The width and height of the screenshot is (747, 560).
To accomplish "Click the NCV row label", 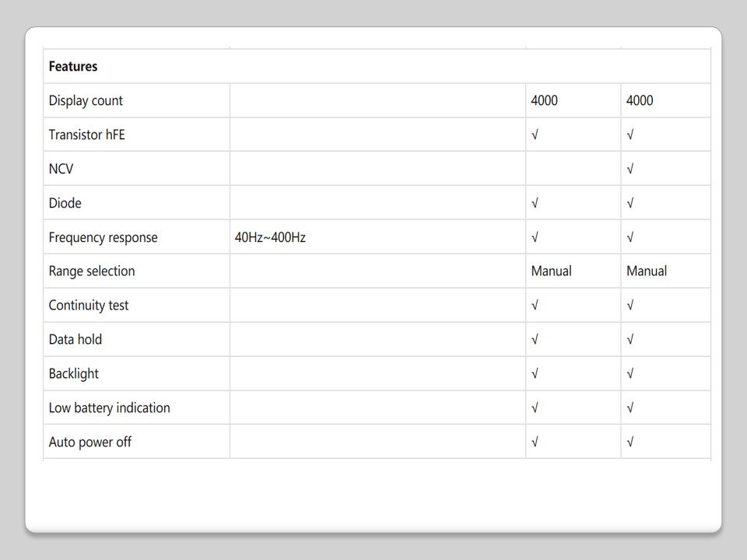I will pos(61,169).
